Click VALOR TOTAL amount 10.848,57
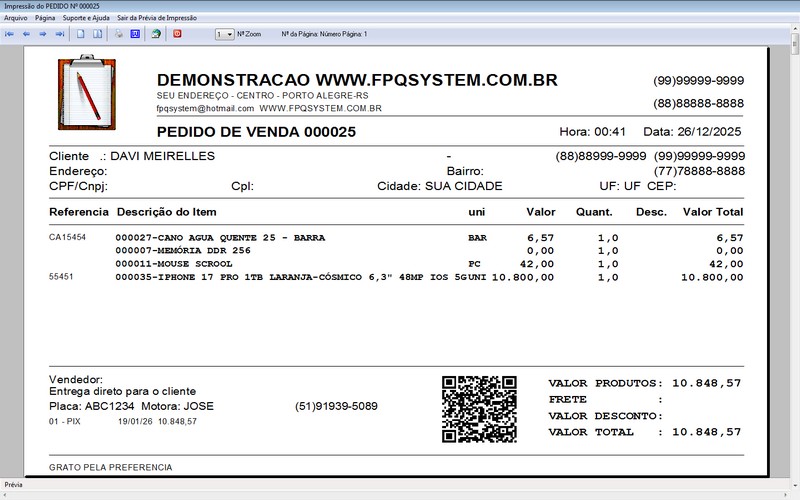This screenshot has height=500, width=800. click(x=706, y=432)
